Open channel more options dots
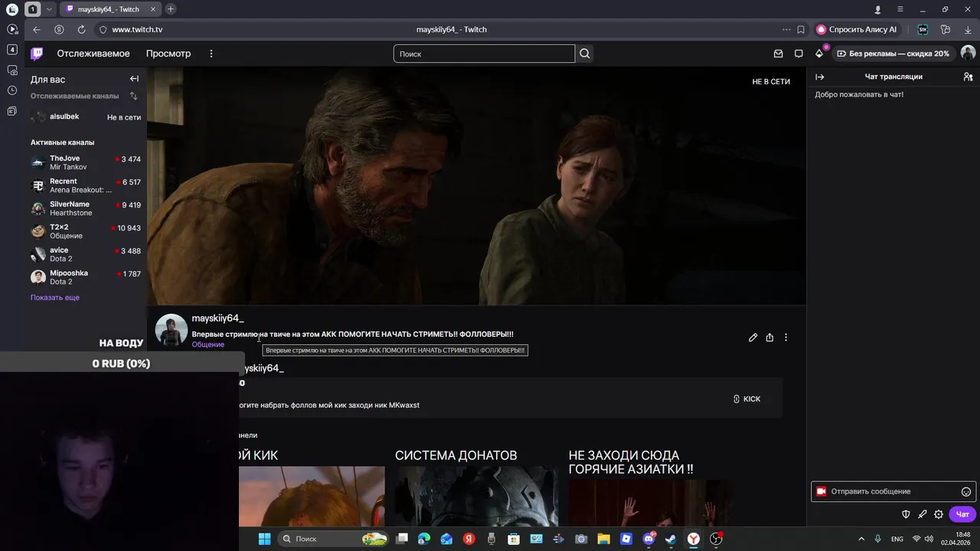The width and height of the screenshot is (980, 551). click(786, 337)
